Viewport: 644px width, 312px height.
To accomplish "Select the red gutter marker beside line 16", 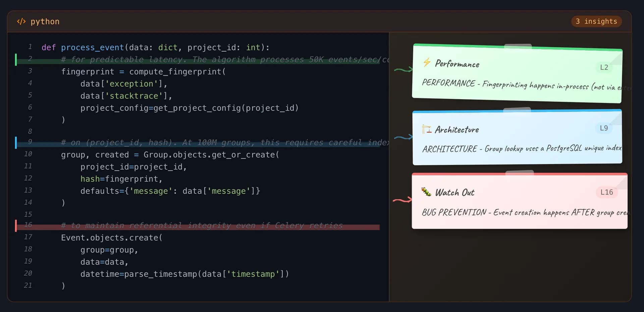I will click(16, 226).
